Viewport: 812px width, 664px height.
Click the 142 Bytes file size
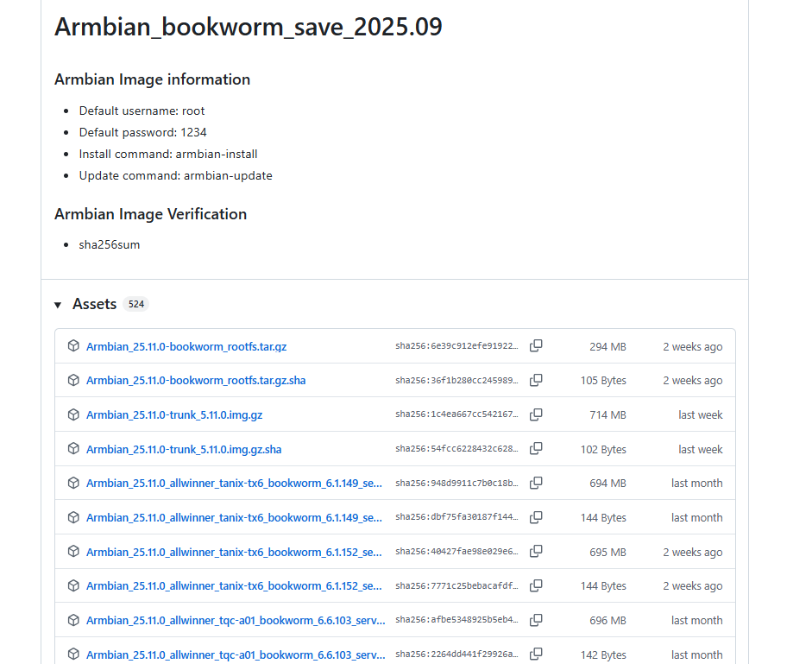[603, 655]
